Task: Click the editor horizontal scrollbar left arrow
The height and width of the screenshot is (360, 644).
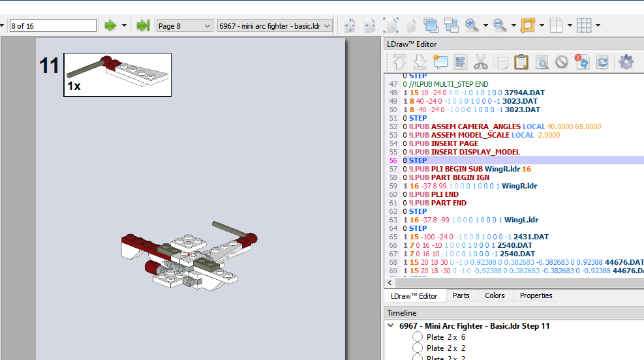Action: (x=390, y=283)
